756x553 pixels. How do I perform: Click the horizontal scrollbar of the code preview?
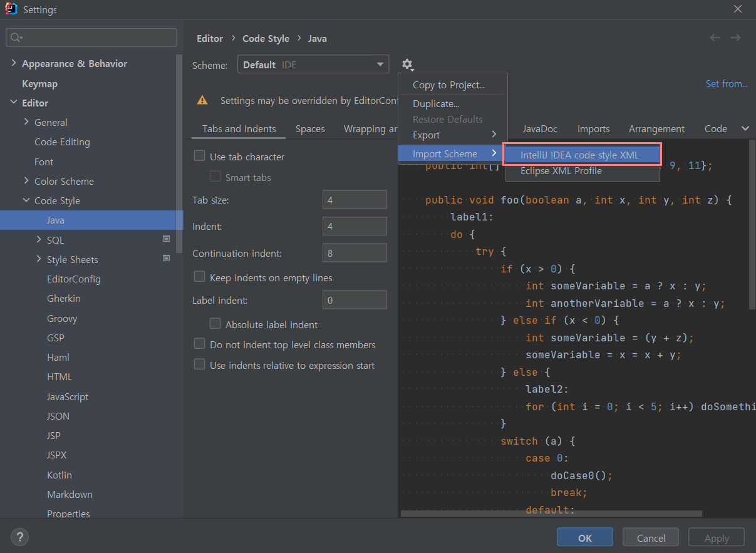click(x=551, y=514)
